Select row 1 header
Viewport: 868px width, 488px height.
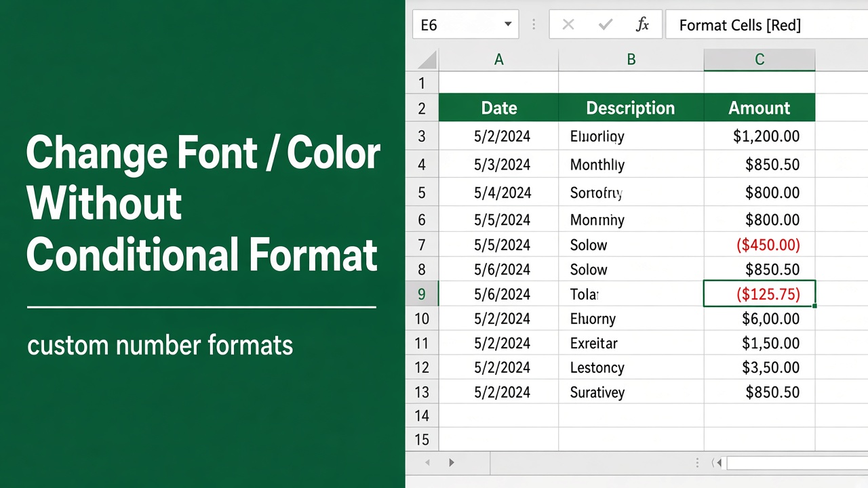[x=422, y=83]
